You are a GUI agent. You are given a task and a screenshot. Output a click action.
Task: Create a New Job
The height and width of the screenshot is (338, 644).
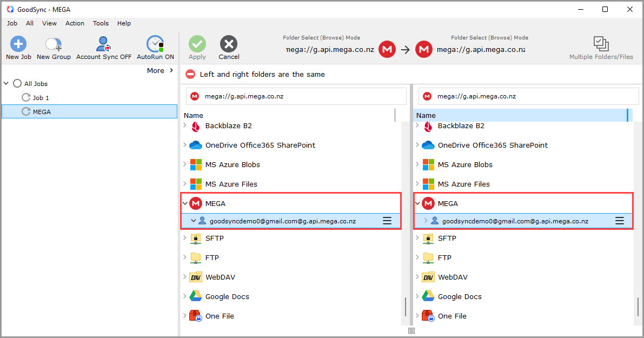pos(18,44)
